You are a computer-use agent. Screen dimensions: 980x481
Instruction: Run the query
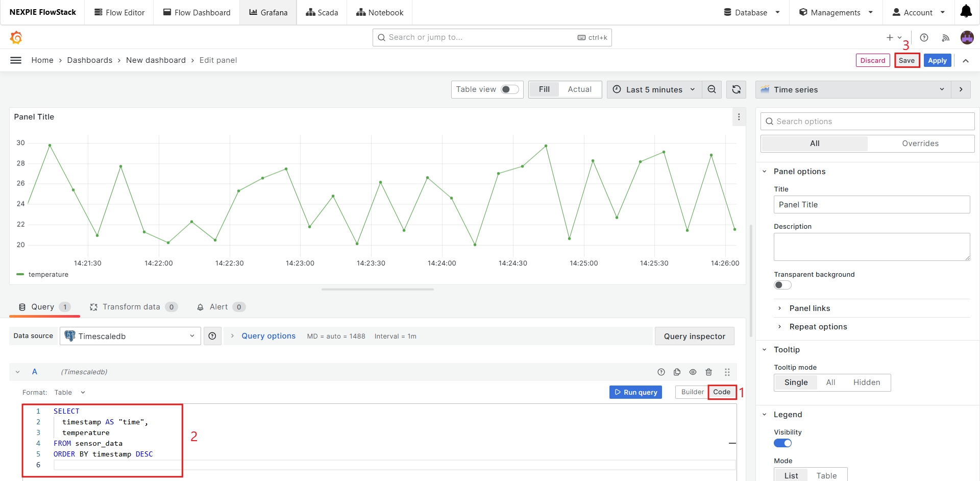[635, 392]
